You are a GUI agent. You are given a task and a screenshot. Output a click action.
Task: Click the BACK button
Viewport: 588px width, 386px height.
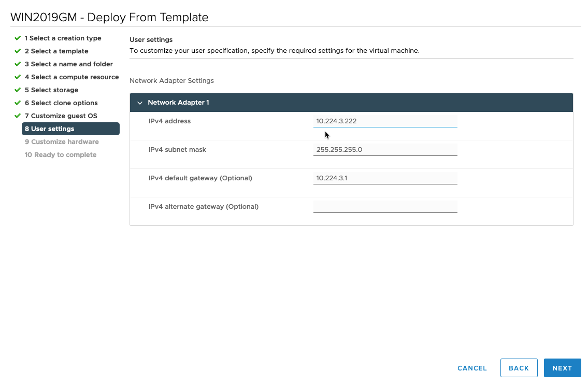pos(519,368)
